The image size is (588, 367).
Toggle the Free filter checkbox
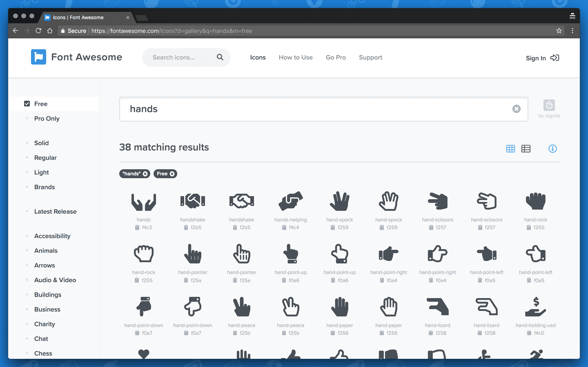click(x=27, y=104)
